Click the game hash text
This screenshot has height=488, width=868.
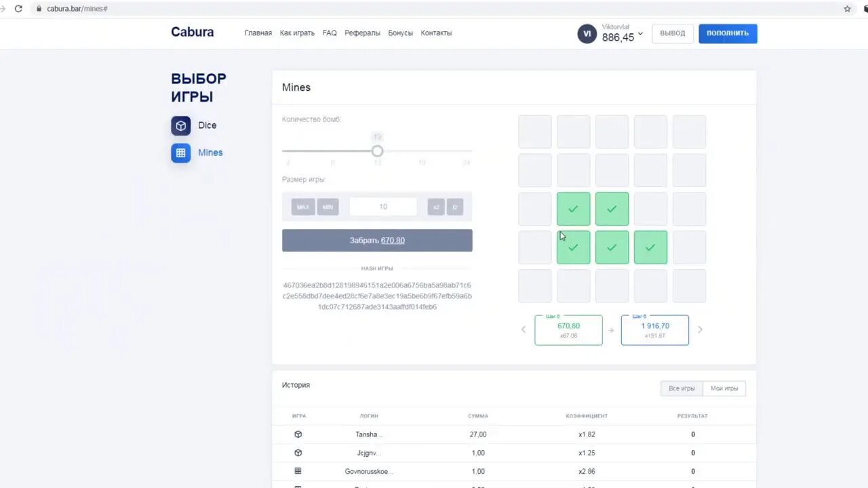[x=377, y=296]
